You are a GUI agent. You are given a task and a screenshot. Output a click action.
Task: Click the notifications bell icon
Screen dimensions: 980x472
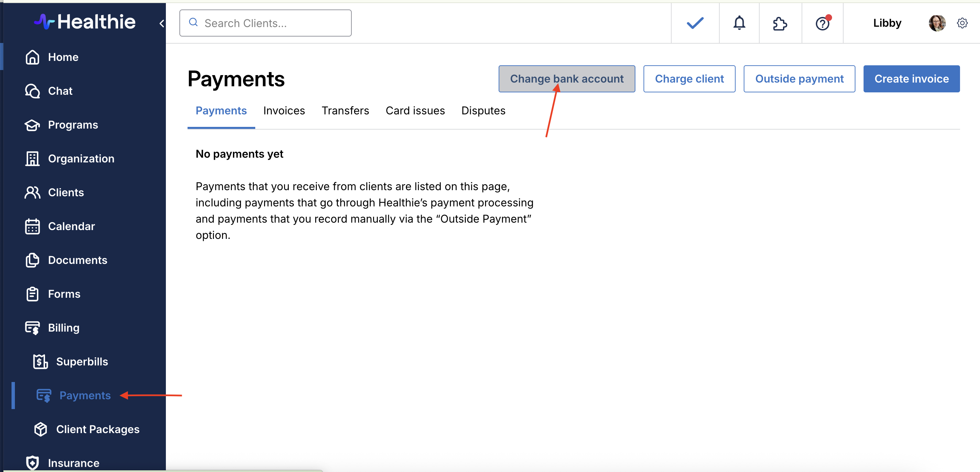coord(739,23)
